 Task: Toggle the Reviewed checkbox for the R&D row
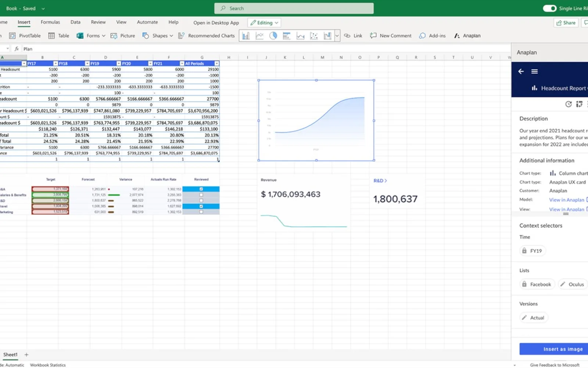201,201
